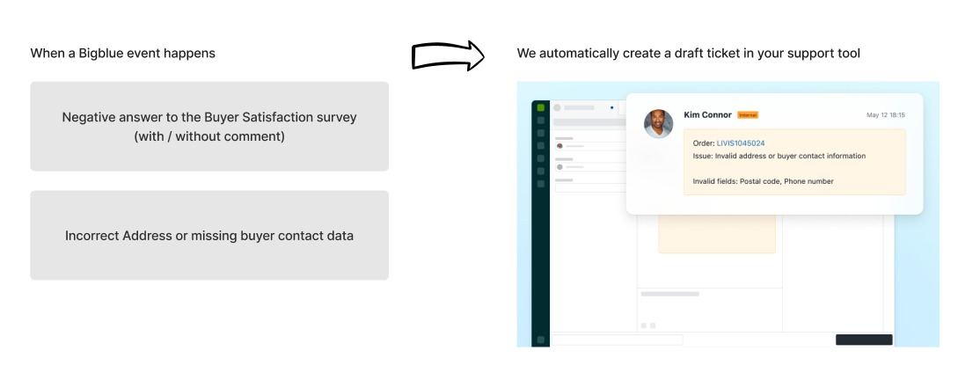Click the faded orange note behind the popup
The image size is (980, 388).
[717, 234]
